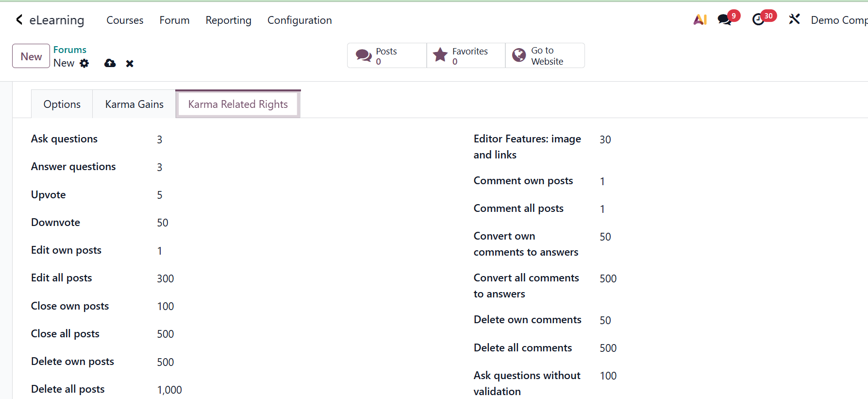
Task: Discard changes with the X icon
Action: pos(130,64)
